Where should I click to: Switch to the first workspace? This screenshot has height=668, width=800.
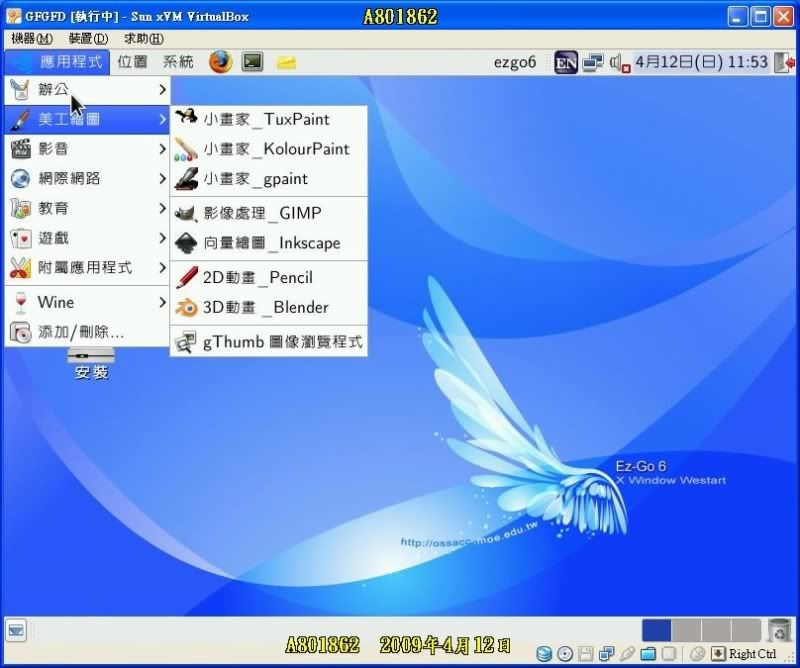[657, 630]
